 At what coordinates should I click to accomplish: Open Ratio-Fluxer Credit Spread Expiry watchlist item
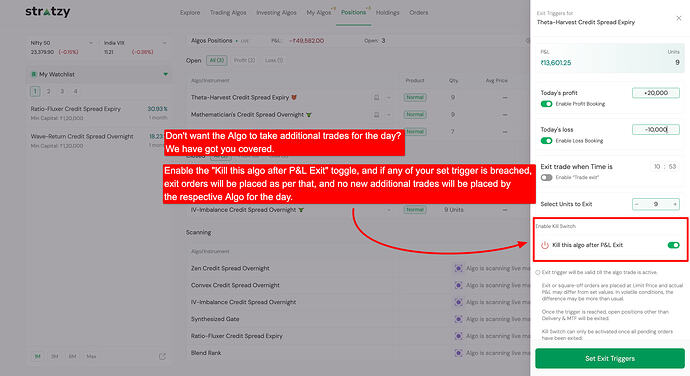pos(99,113)
